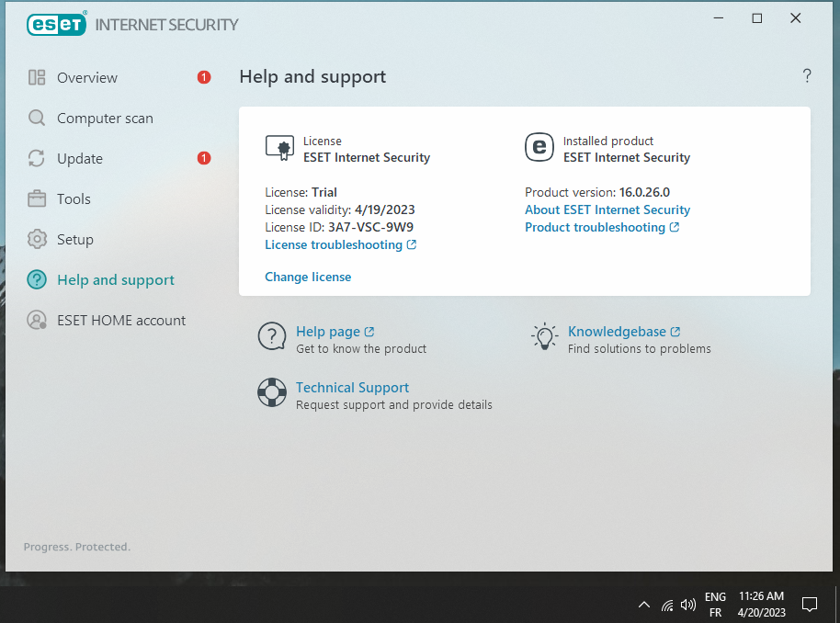The height and width of the screenshot is (623, 840).
Task: Maximize the ESET window
Action: 757,18
